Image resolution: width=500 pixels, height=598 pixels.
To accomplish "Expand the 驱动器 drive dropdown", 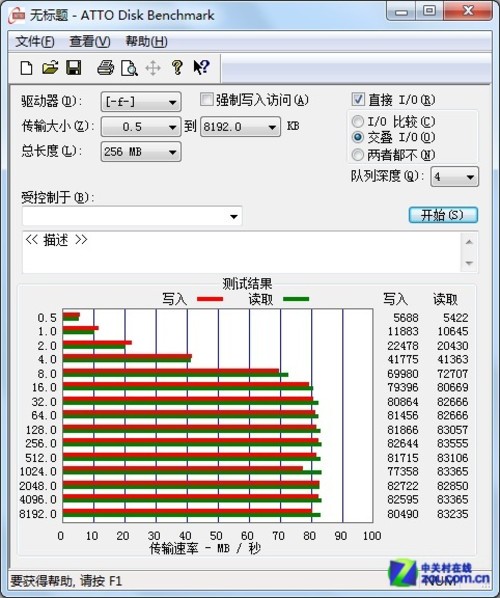I will 141,102.
